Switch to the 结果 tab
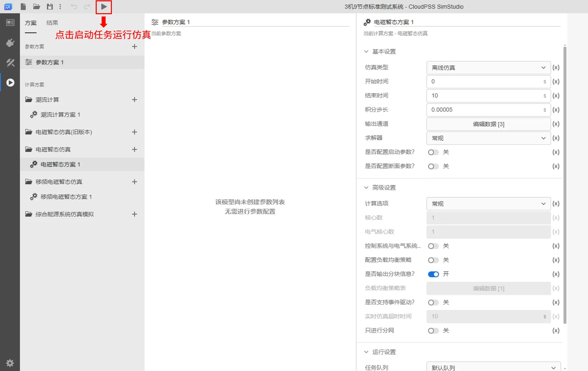The image size is (588, 371). coord(52,23)
